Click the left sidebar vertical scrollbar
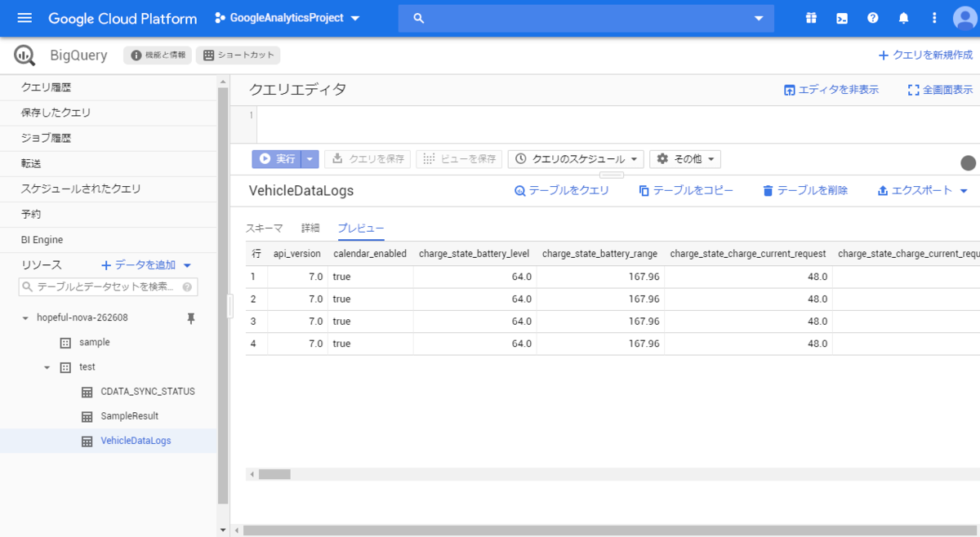 point(223,294)
